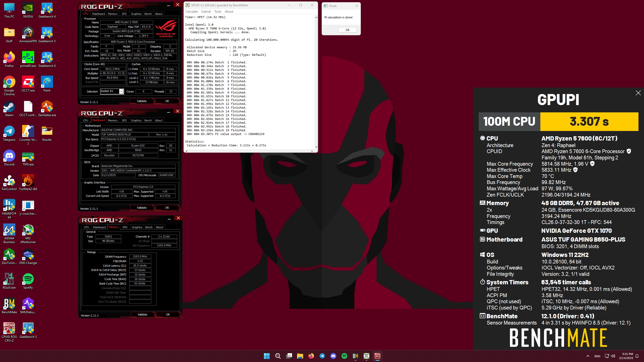Open taskbar Search icon
The image size is (644, 362).
278,356
